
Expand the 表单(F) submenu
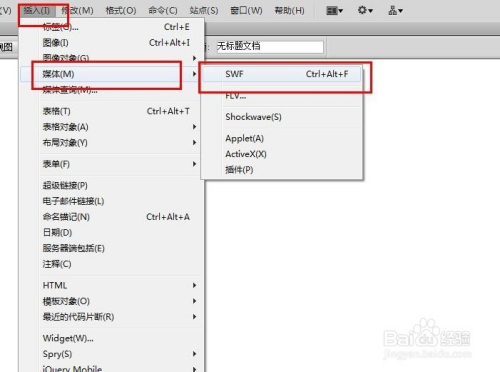pos(112,164)
